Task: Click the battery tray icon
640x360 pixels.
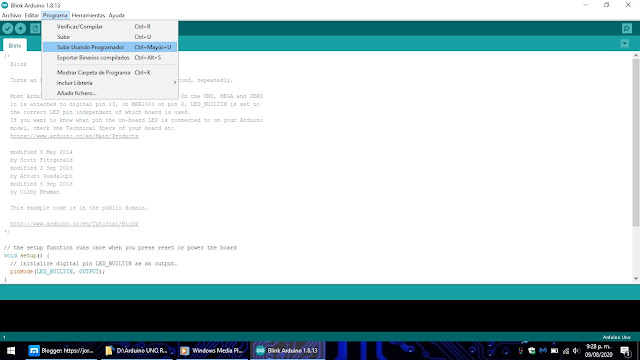Action: [x=554, y=351]
